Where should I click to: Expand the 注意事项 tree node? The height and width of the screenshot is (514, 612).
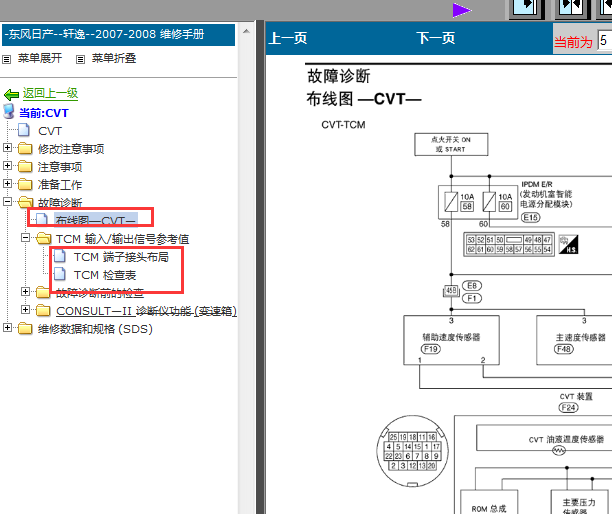[7, 165]
